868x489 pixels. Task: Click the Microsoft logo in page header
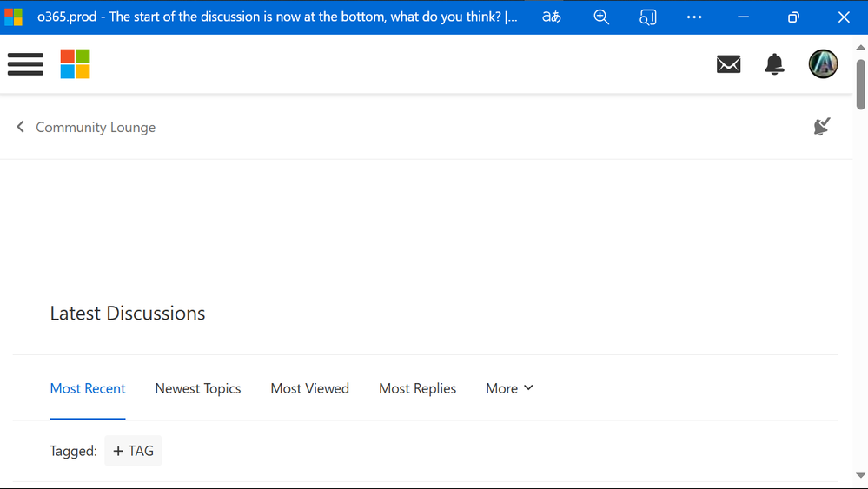pos(75,64)
